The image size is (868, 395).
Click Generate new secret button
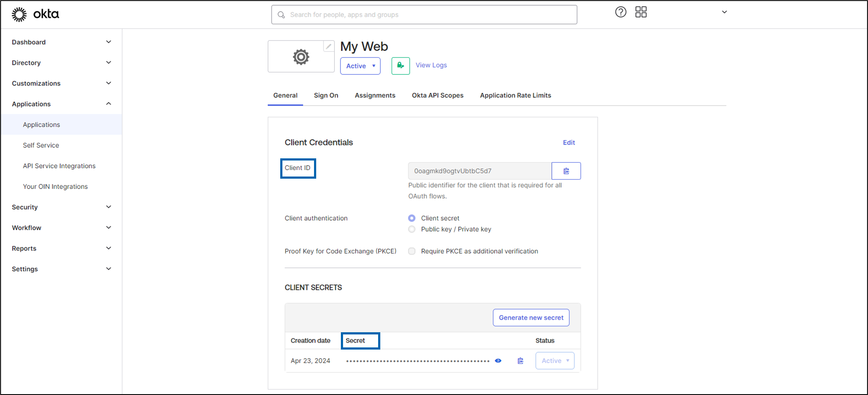pos(531,318)
